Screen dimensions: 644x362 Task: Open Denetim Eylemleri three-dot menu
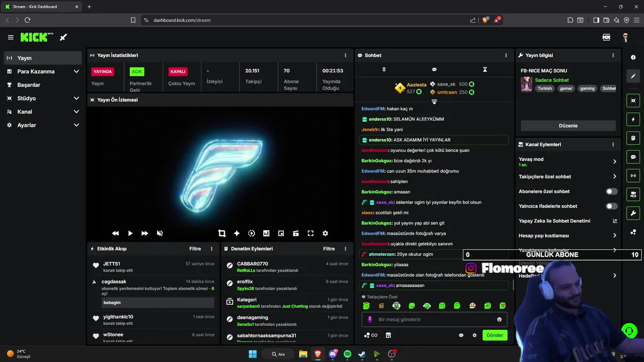coord(345,249)
